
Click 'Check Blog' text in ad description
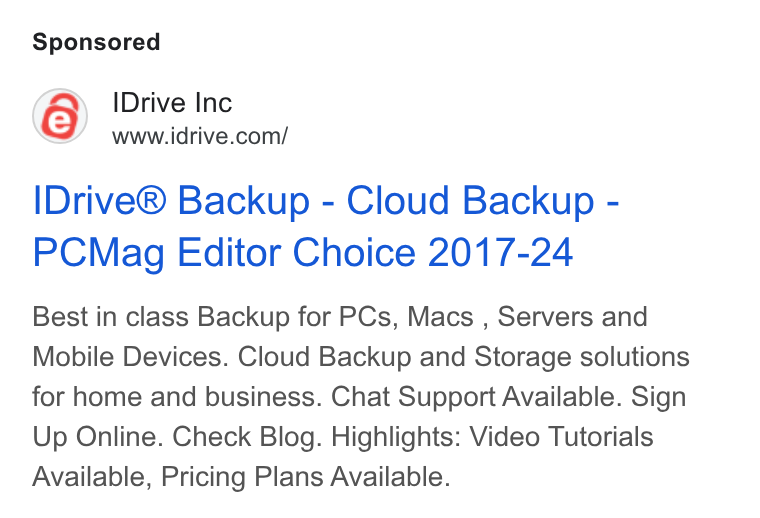click(x=247, y=437)
